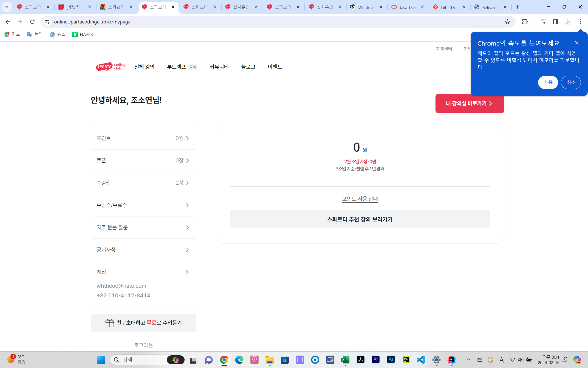Open the weather widget 8°C 맑음
This screenshot has width=588, height=368.
(x=16, y=360)
